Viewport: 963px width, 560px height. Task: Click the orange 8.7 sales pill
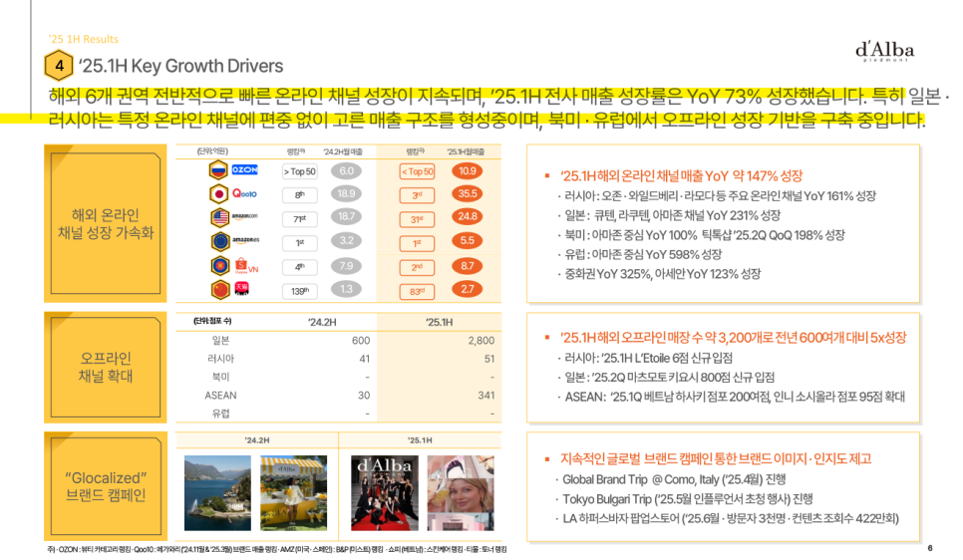pyautogui.click(x=468, y=266)
